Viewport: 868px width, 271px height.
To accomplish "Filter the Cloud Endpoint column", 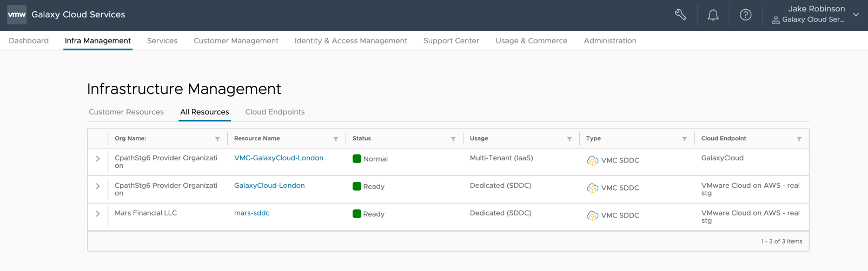I will click(x=799, y=139).
